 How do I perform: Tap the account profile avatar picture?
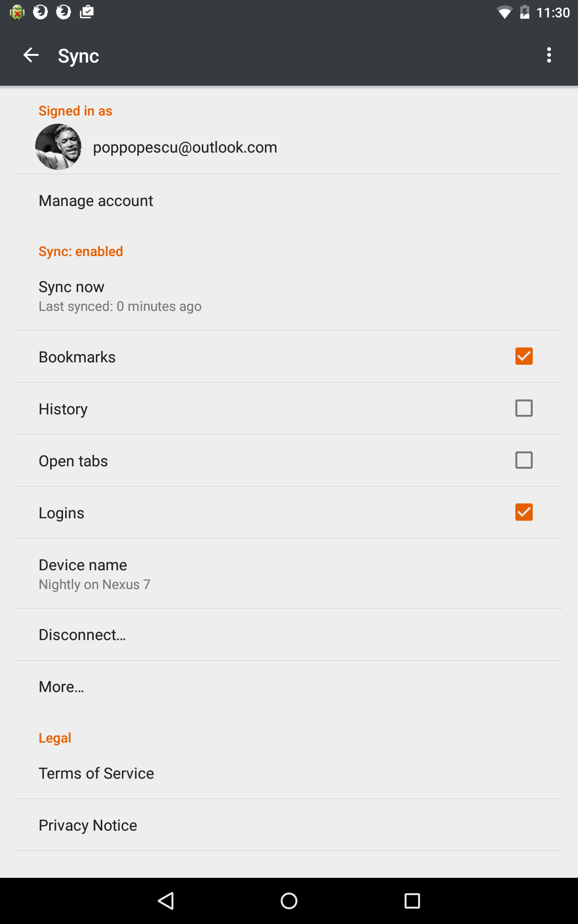click(x=58, y=147)
